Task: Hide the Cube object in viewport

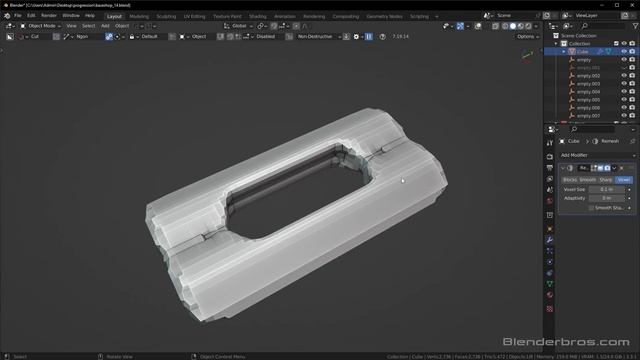Action: [x=624, y=52]
